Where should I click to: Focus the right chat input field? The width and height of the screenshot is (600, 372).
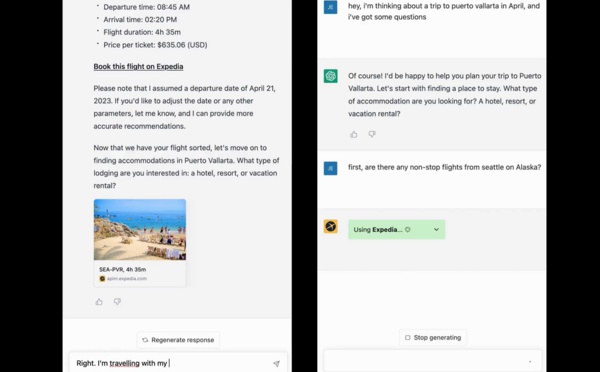pyautogui.click(x=433, y=361)
